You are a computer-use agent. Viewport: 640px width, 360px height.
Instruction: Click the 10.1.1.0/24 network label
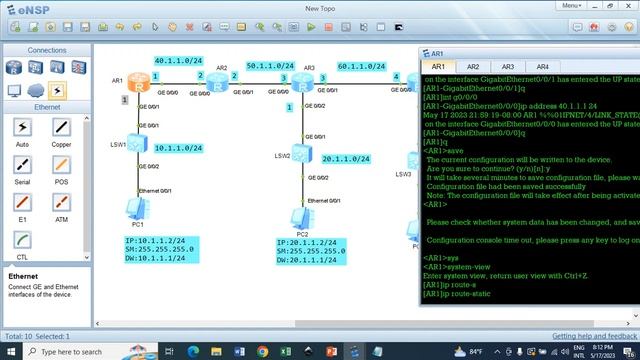point(178,148)
